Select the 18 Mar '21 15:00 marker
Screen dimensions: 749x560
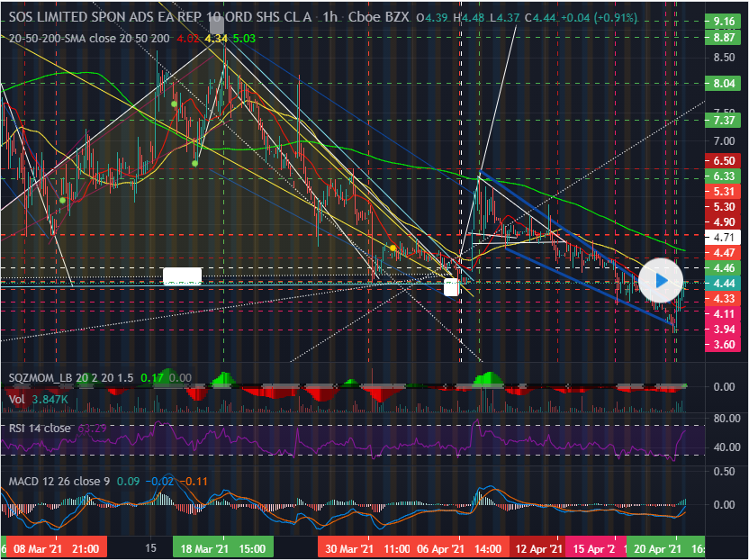click(x=221, y=547)
